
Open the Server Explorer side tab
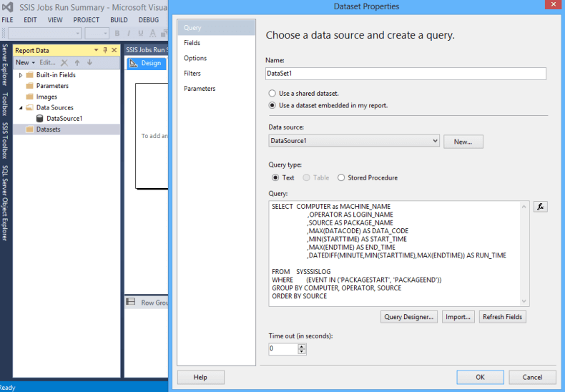(5, 65)
